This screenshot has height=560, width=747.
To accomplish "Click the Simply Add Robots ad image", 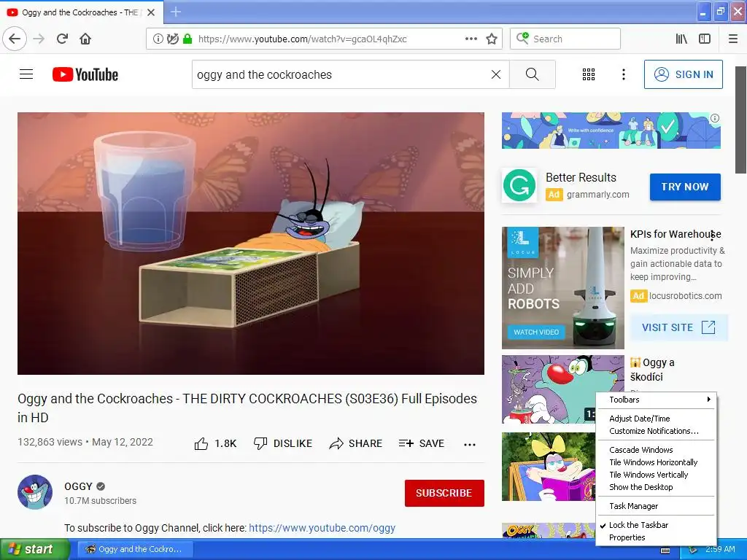I will coord(562,287).
